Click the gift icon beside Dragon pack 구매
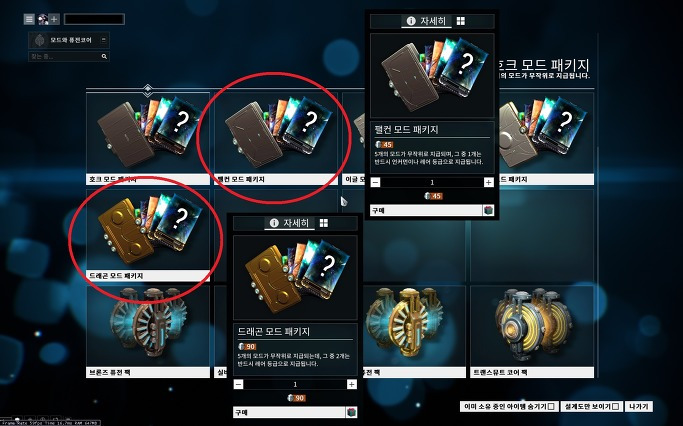Viewport: 683px width, 426px height. point(352,412)
